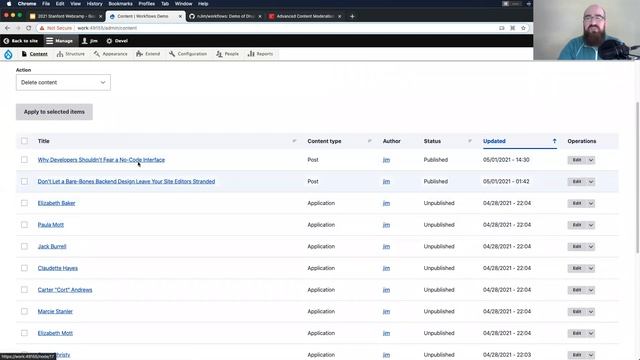Screen dimensions: 640x360
Task: Open the Apple menu
Action: coord(9,4)
